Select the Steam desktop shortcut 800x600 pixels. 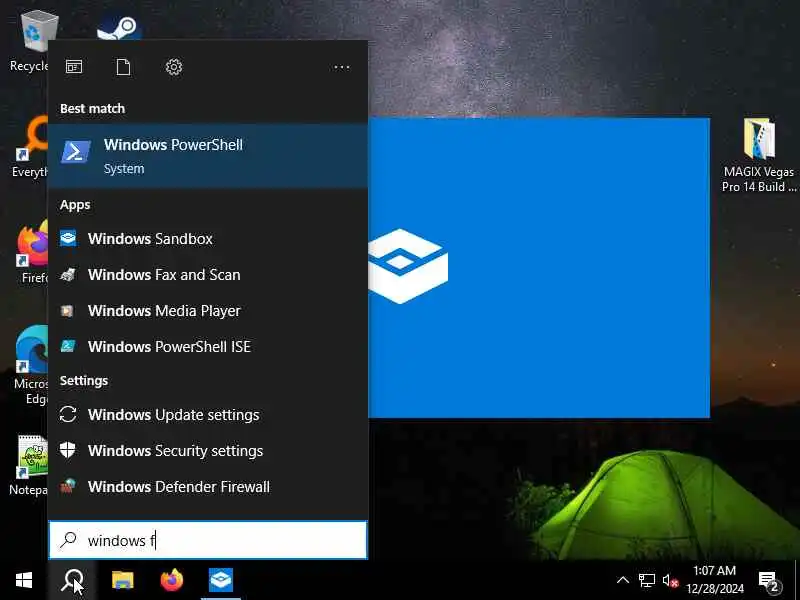119,29
